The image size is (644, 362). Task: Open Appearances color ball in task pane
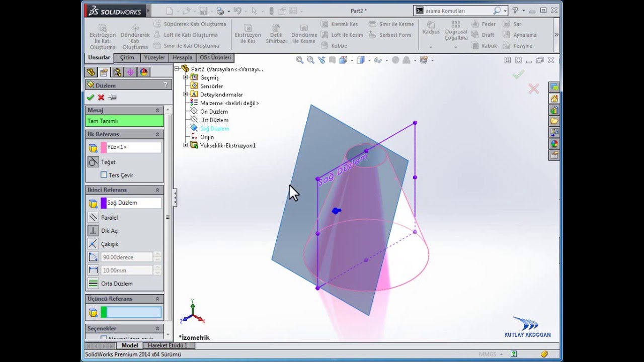[x=554, y=144]
